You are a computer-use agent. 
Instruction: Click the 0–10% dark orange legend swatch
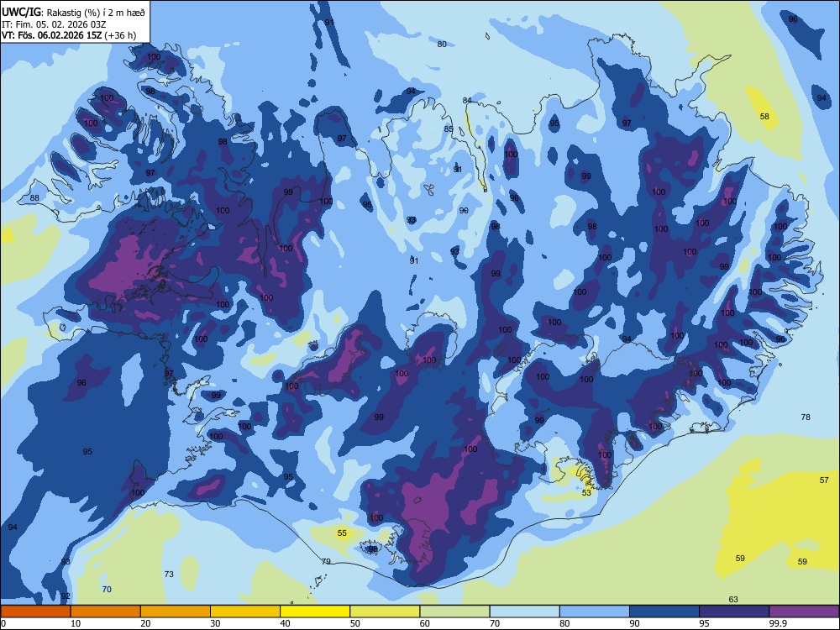[x=35, y=612]
